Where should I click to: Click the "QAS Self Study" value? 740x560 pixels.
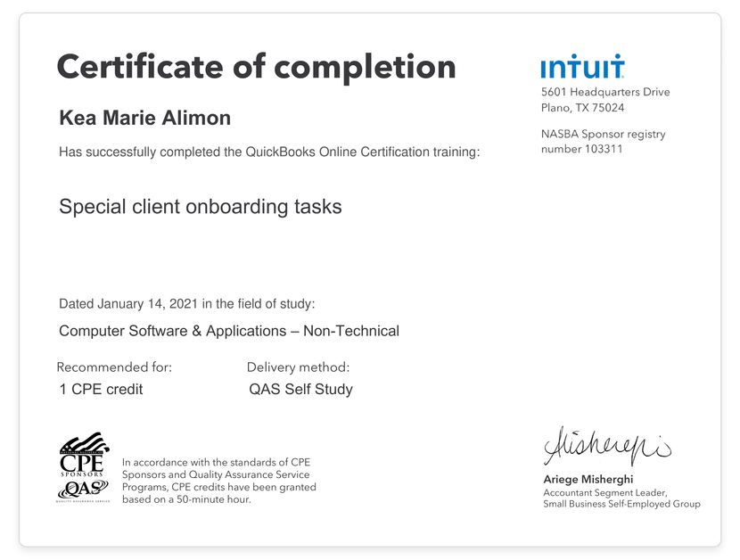pyautogui.click(x=300, y=389)
